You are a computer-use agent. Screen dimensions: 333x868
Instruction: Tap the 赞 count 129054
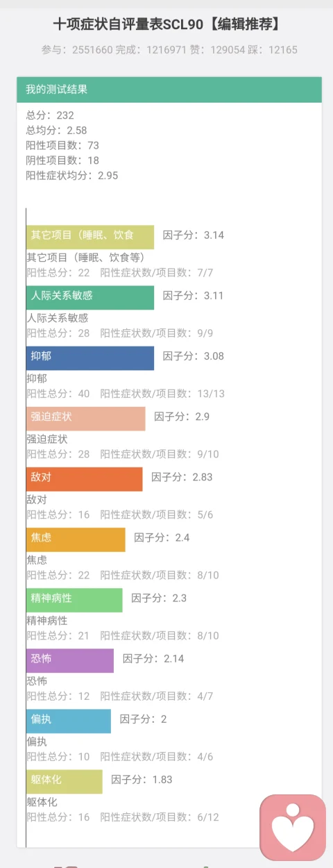click(x=222, y=50)
